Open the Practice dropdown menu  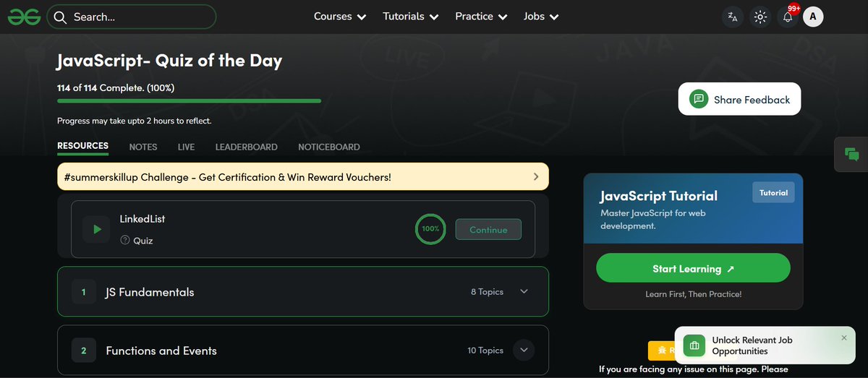481,17
